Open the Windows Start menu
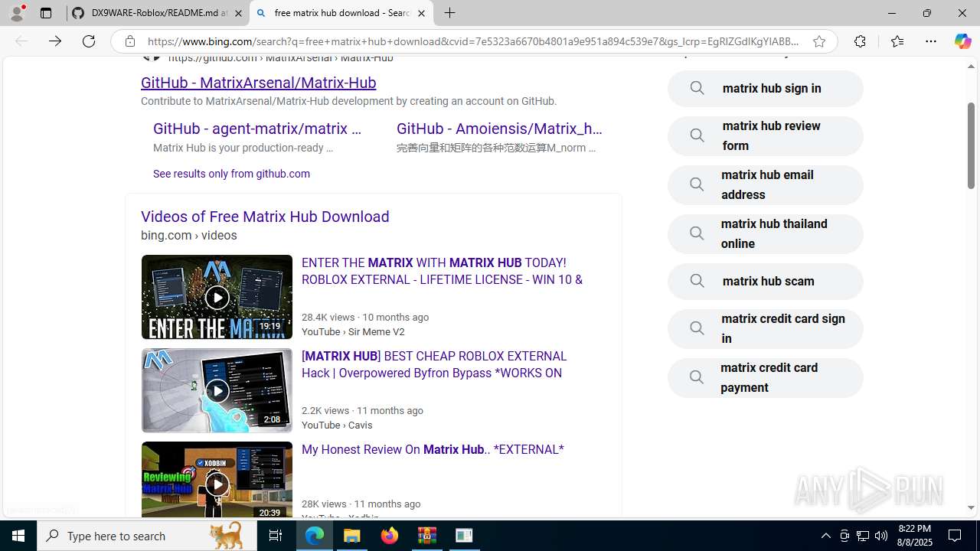 point(18,536)
